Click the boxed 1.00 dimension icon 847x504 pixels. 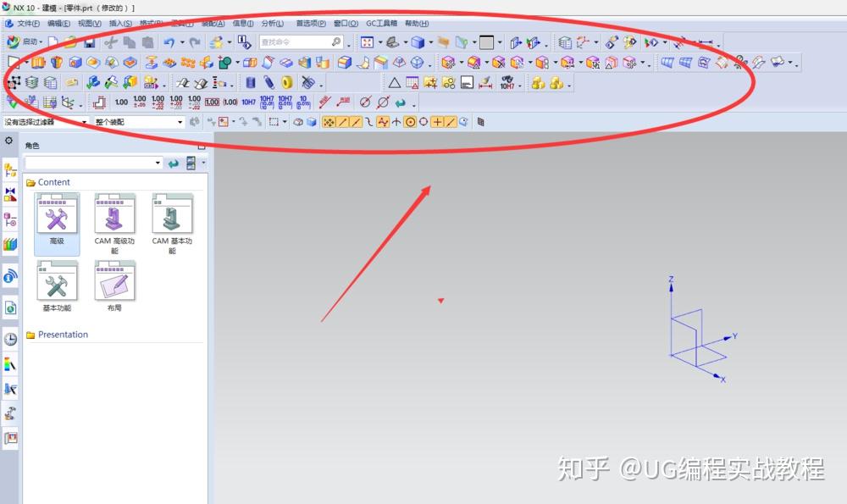click(213, 102)
